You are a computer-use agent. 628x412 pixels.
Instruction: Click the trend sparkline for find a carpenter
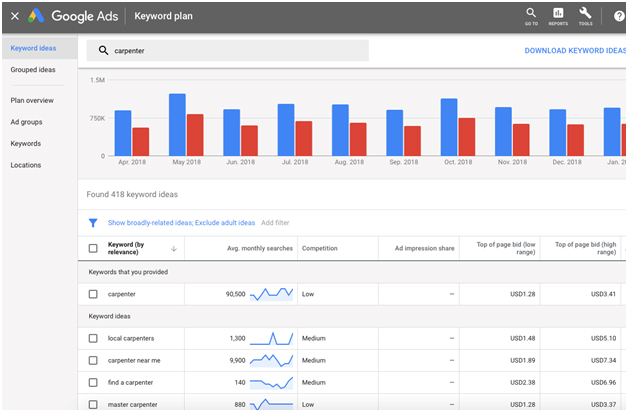click(272, 383)
